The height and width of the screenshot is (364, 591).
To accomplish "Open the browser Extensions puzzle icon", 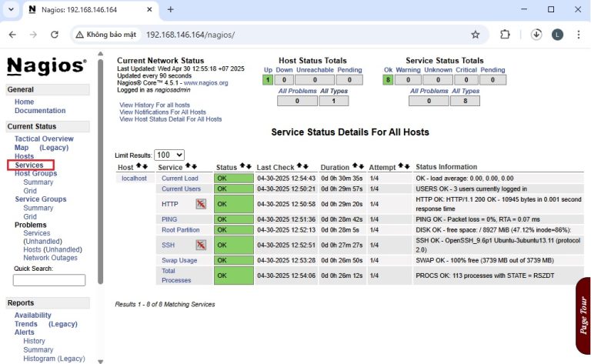I will (505, 35).
